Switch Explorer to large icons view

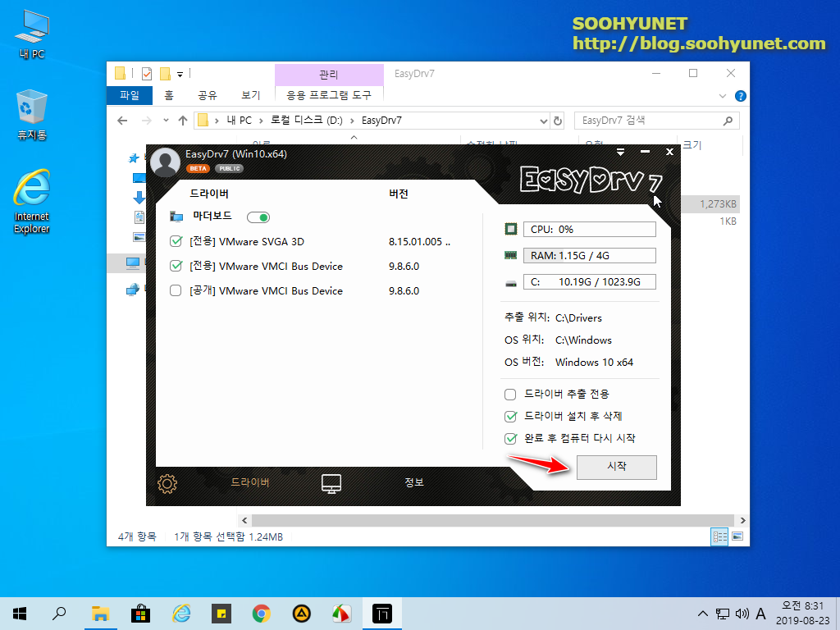[737, 536]
